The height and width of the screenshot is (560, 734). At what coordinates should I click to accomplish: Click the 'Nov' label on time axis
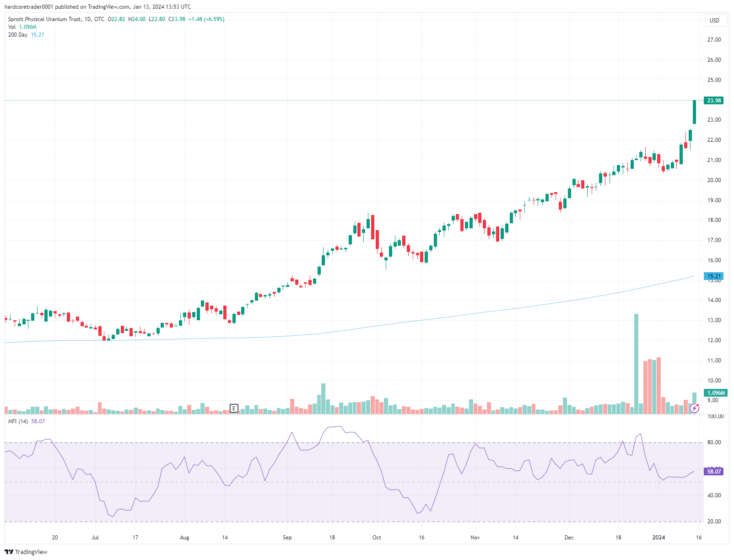tap(475, 538)
